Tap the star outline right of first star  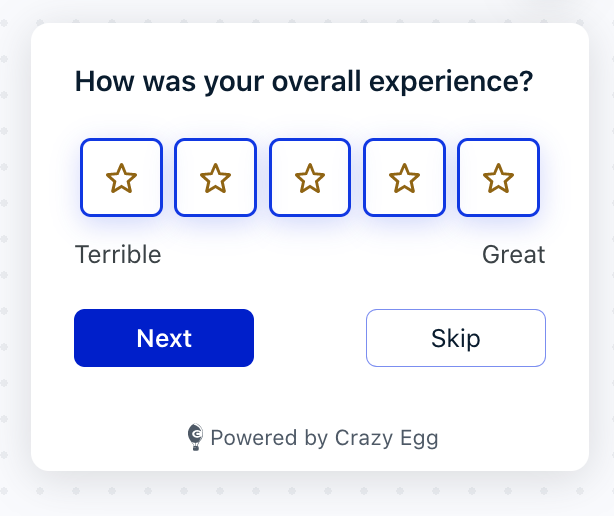215,178
